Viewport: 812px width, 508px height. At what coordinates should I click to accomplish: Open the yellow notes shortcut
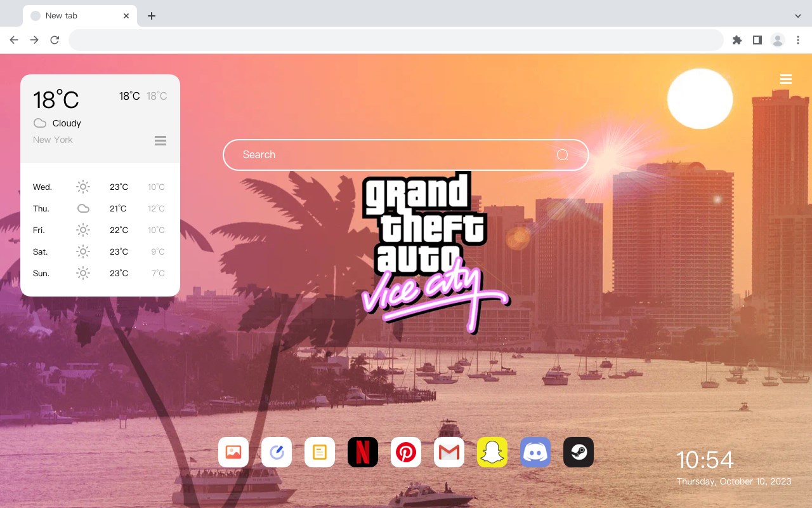(320, 452)
